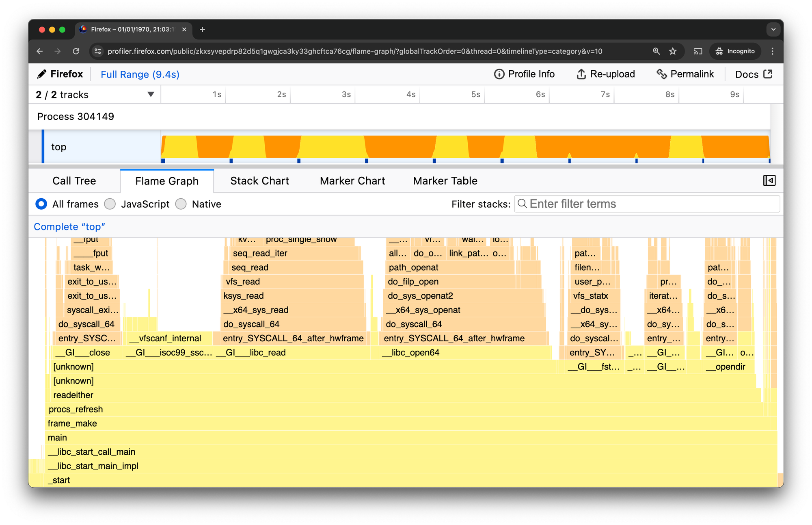Viewport: 812px width, 525px height.
Task: Open Docs via the external link icon
Action: [x=767, y=74]
